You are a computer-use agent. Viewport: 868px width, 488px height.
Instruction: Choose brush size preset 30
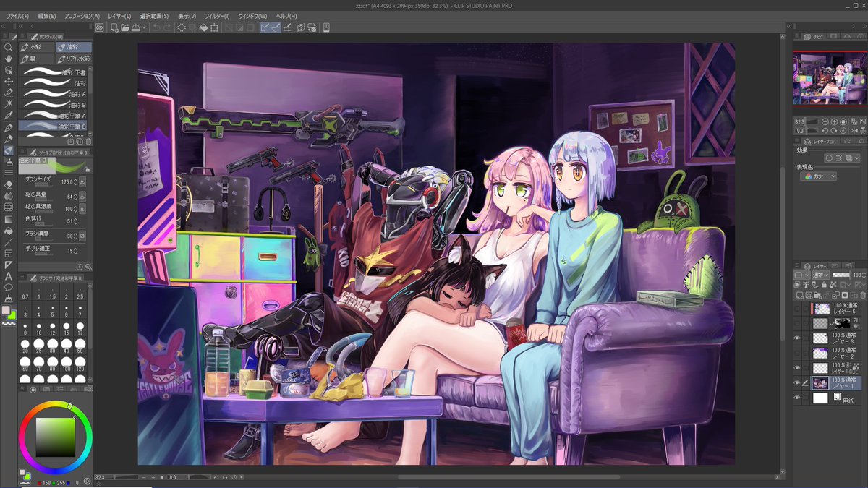click(53, 345)
